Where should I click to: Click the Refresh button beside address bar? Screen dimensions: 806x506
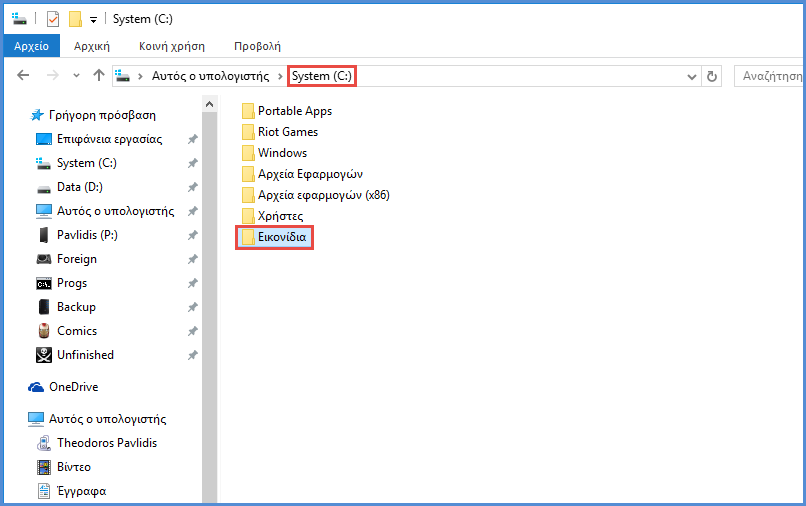[x=712, y=76]
